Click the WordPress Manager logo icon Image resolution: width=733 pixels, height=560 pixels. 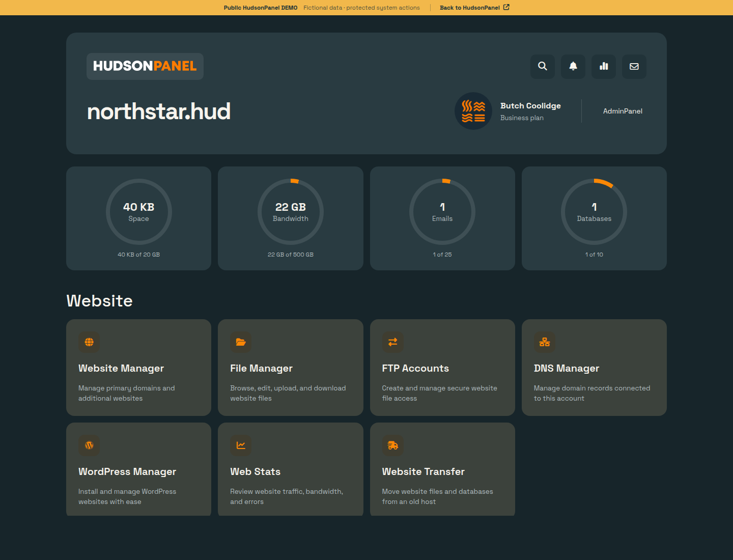point(89,445)
